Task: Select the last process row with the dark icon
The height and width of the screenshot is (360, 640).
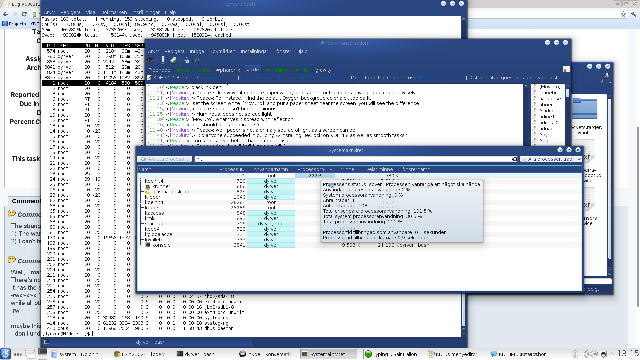Action: (359, 245)
